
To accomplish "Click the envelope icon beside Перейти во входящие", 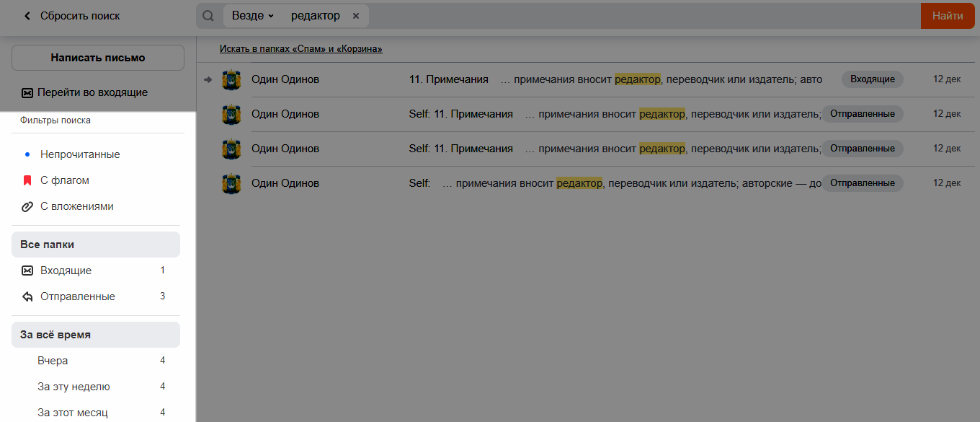I will tap(27, 92).
